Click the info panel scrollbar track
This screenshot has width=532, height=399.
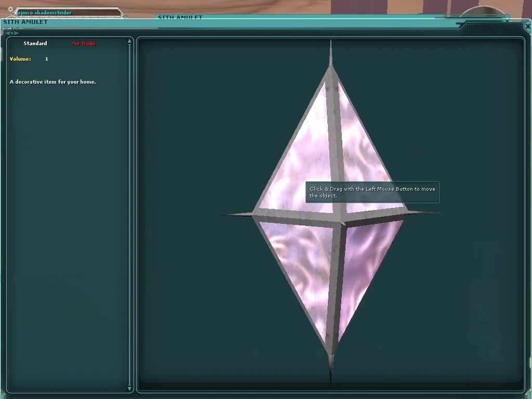click(x=129, y=208)
